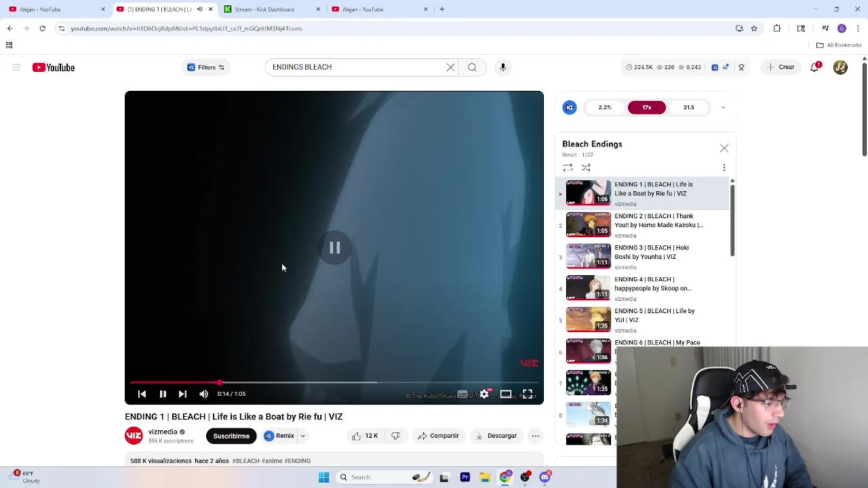This screenshot has width=868, height=488.
Task: Enter fullscreen mode
Action: pos(528,394)
